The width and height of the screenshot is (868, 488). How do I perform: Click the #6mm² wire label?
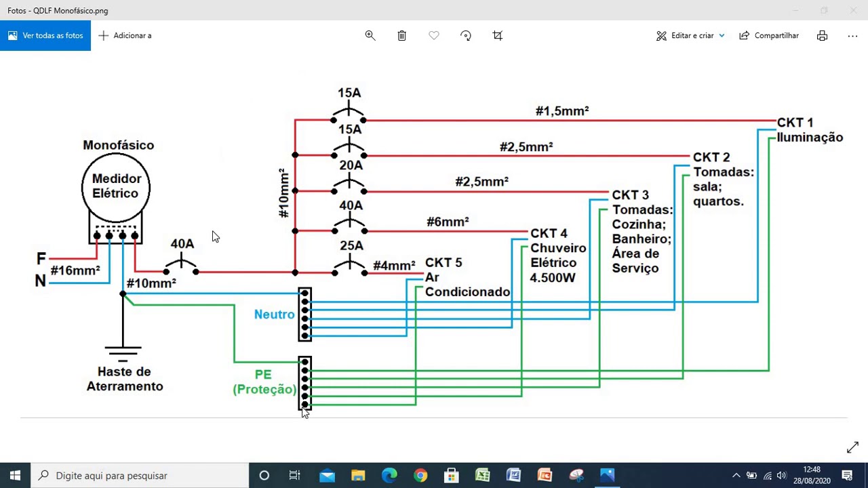point(448,222)
